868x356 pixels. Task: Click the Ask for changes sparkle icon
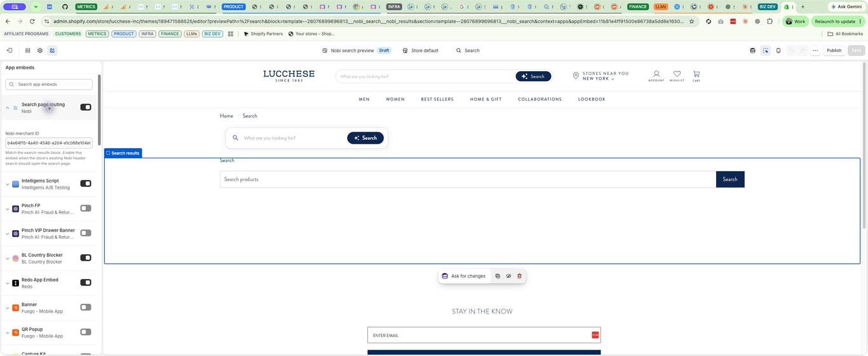(x=445, y=276)
